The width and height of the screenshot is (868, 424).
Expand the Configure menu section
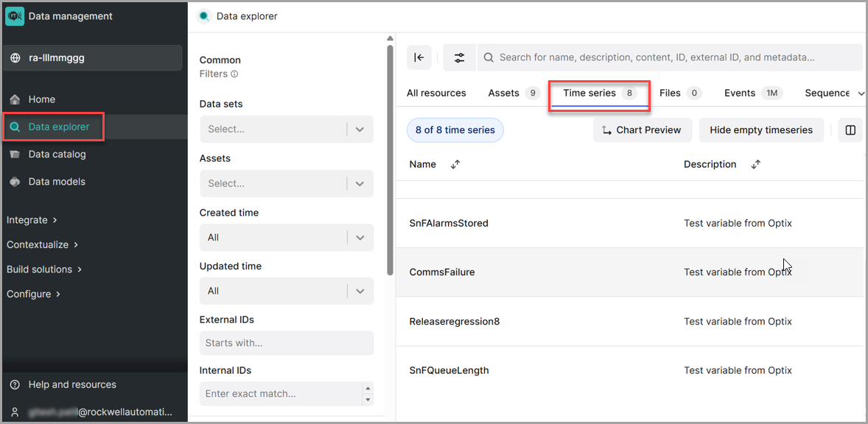coord(34,294)
